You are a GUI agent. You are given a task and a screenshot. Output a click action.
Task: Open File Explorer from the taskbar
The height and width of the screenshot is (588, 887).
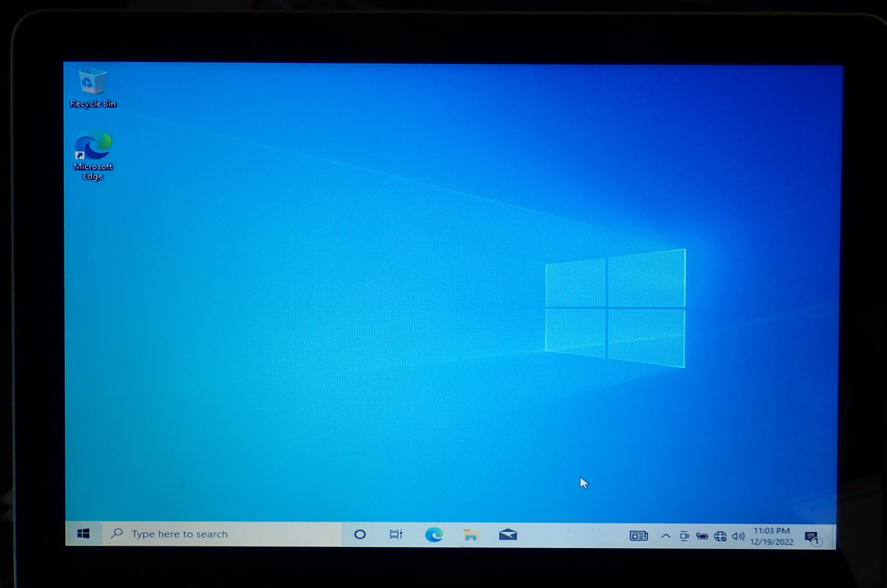click(x=471, y=535)
